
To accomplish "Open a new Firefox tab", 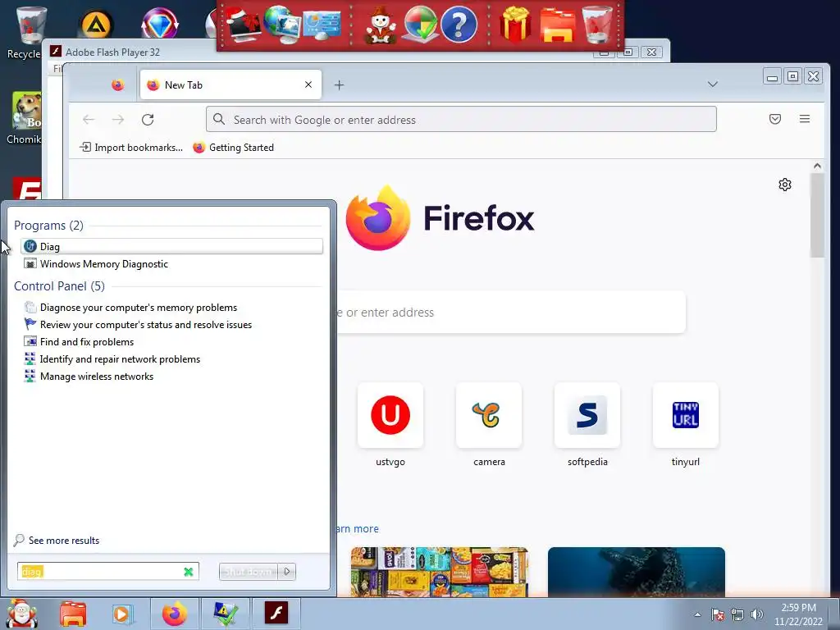I will [339, 84].
